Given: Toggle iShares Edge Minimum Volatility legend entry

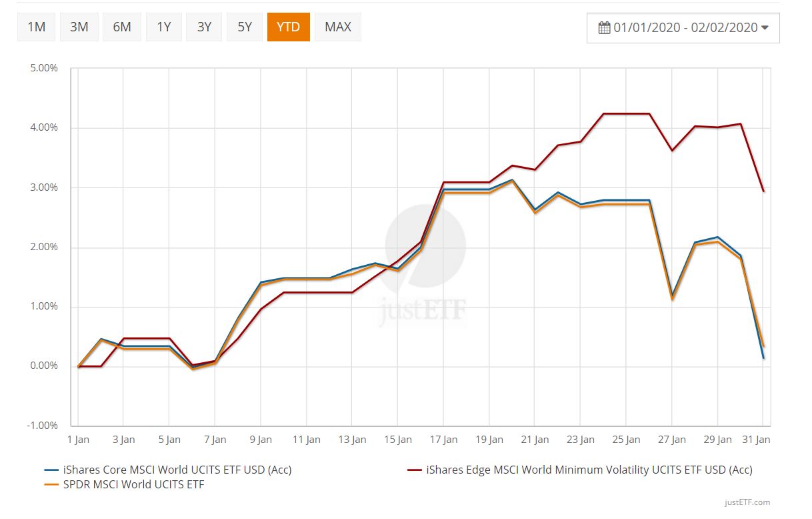Looking at the screenshot, I should point(580,470).
